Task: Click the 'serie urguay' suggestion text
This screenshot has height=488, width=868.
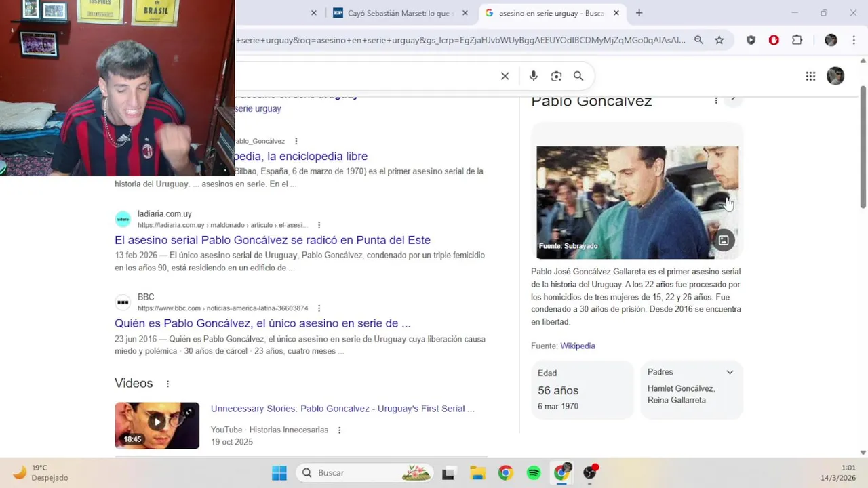Action: pyautogui.click(x=258, y=108)
